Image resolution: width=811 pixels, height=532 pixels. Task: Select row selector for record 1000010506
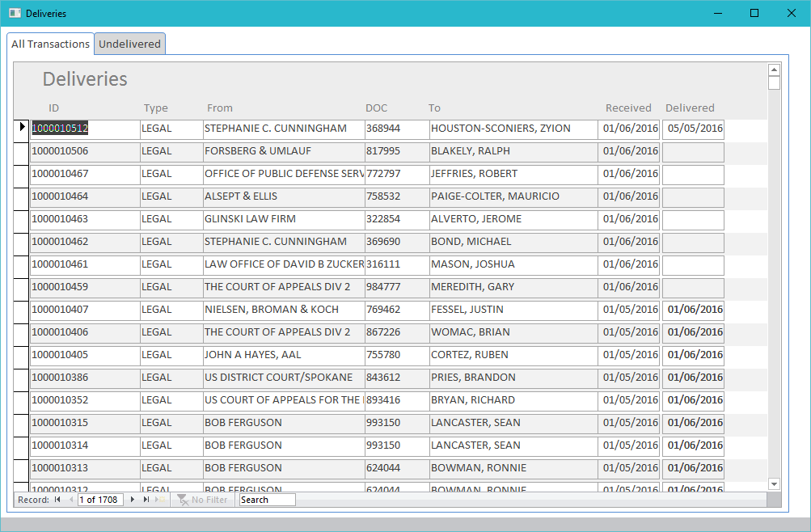coord(22,151)
